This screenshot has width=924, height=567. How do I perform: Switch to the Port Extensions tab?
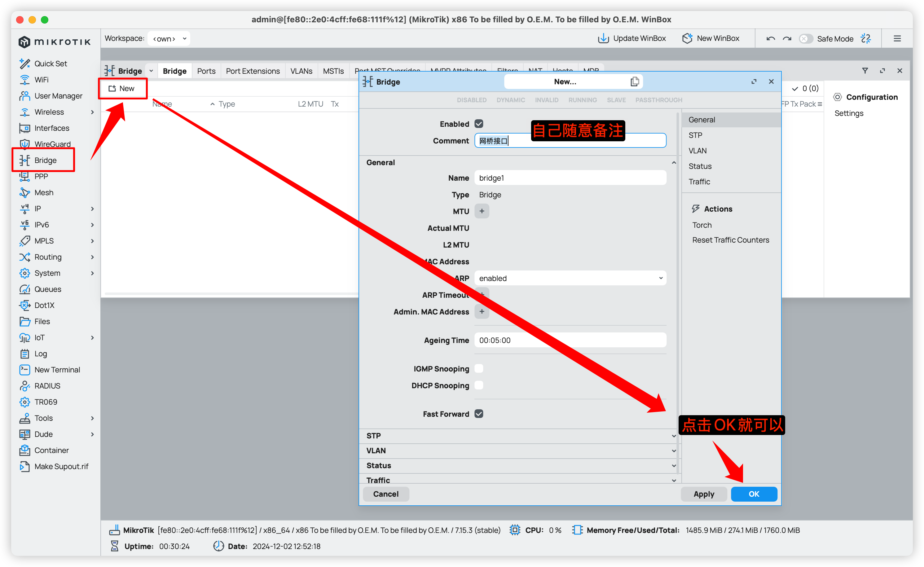tap(253, 71)
